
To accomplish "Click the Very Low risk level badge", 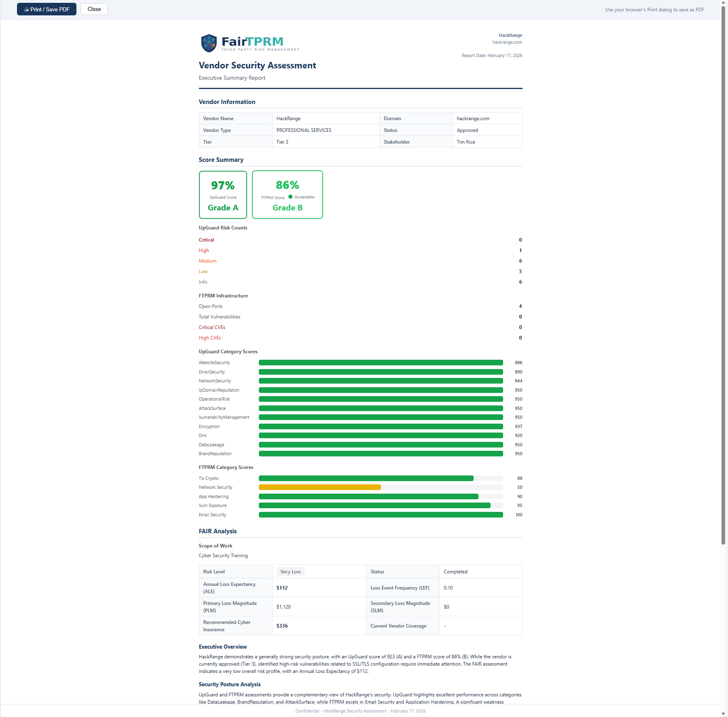I will coord(290,572).
